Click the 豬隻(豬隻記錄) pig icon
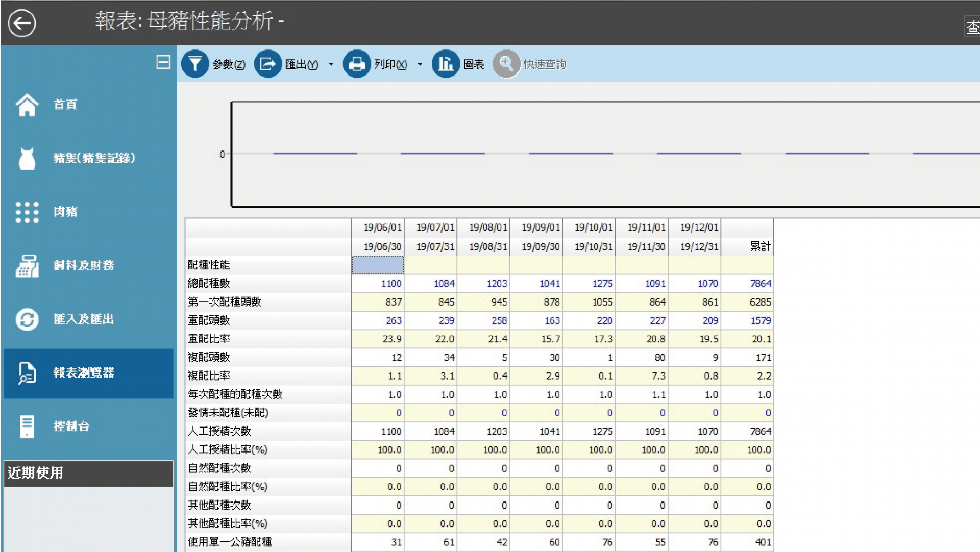 click(x=27, y=158)
